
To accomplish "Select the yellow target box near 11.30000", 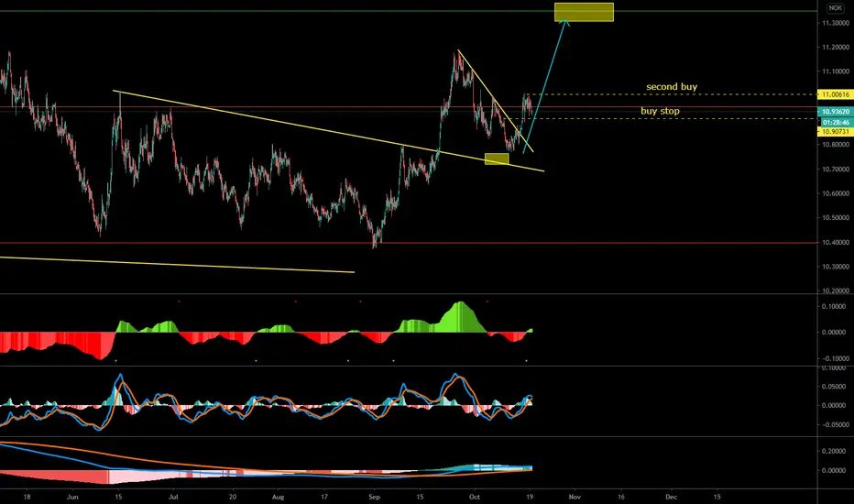I will pyautogui.click(x=584, y=13).
